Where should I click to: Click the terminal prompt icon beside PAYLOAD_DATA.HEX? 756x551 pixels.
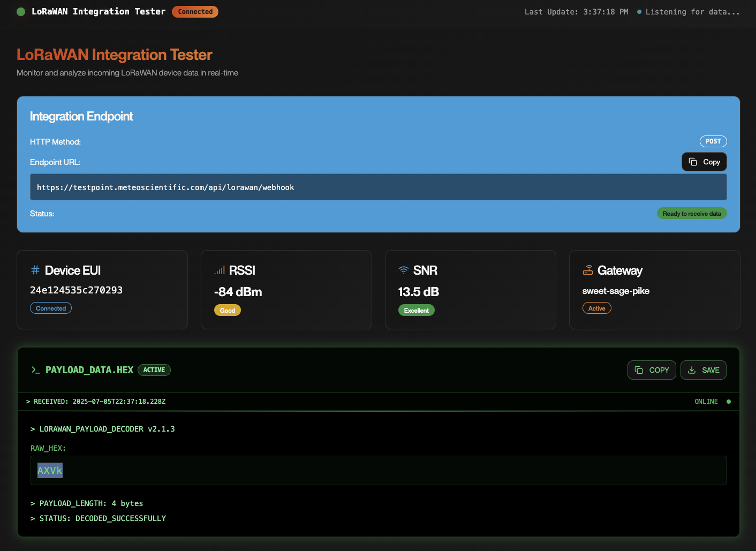35,370
